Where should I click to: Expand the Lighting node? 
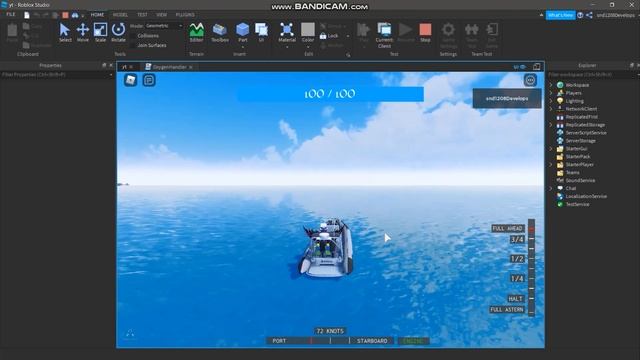(551, 101)
